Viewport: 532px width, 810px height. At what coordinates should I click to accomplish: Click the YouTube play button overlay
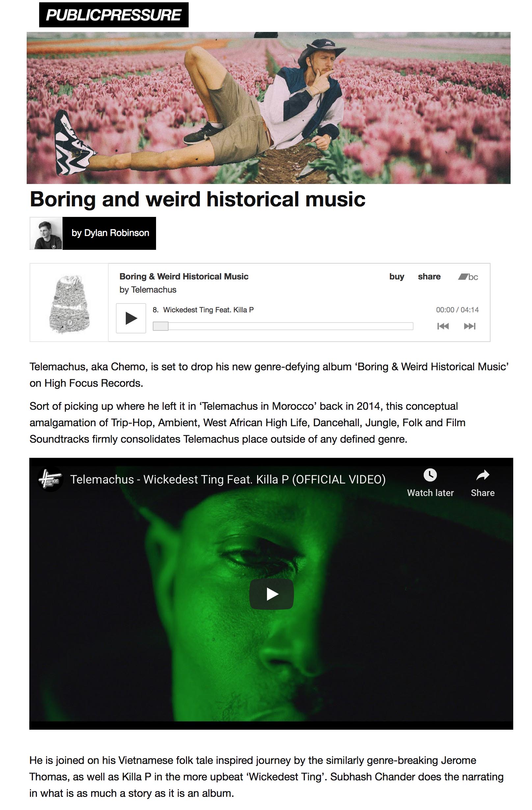click(271, 594)
